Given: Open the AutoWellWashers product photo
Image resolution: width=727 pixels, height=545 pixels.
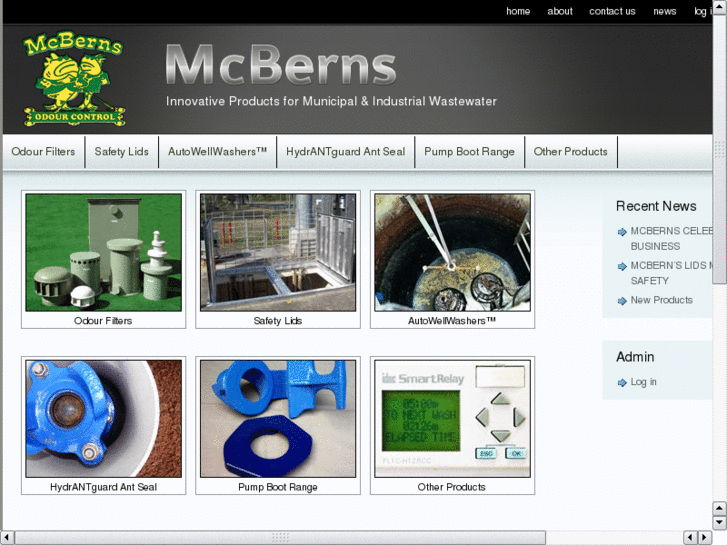Looking at the screenshot, I should coord(452,252).
